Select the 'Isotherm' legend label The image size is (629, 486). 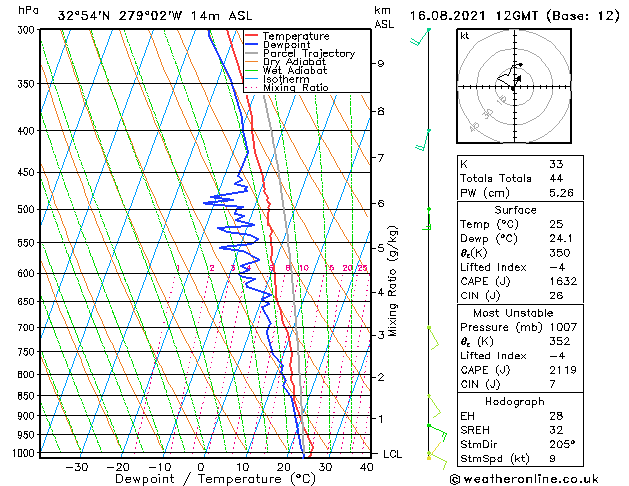tap(286, 79)
